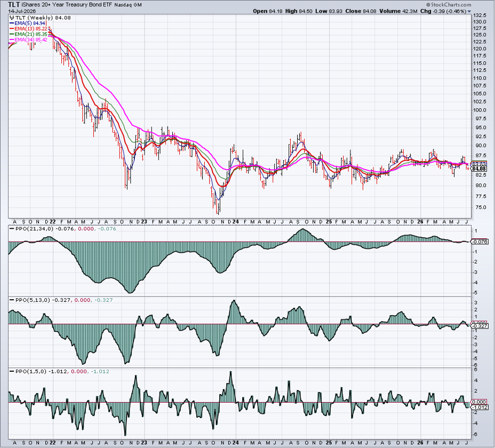Click year 25 on the price panel's date axis
Screen dimensions: 495x448
(x=329, y=222)
